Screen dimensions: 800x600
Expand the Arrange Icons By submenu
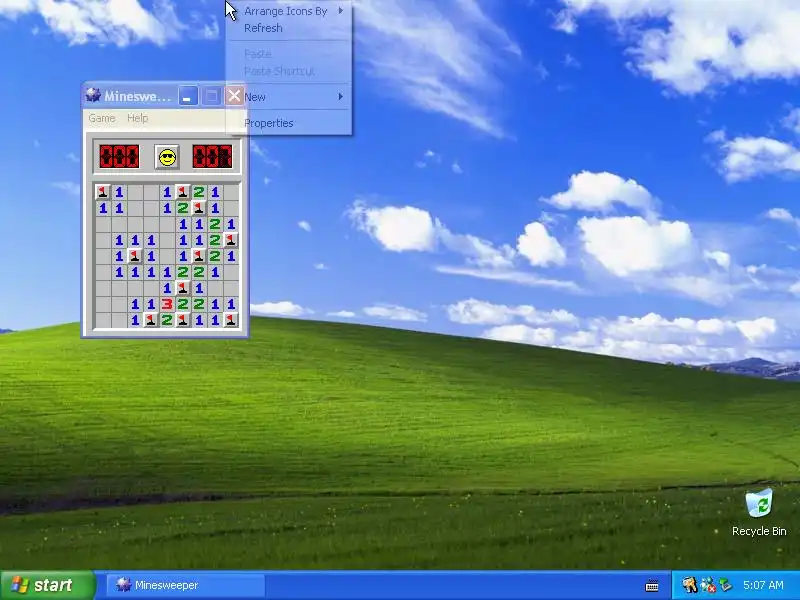click(289, 11)
